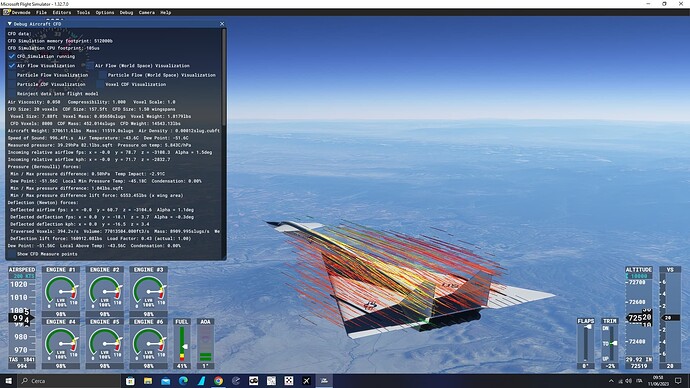Open the File menu
Image resolution: width=690 pixels, height=388 pixels.
(41, 12)
